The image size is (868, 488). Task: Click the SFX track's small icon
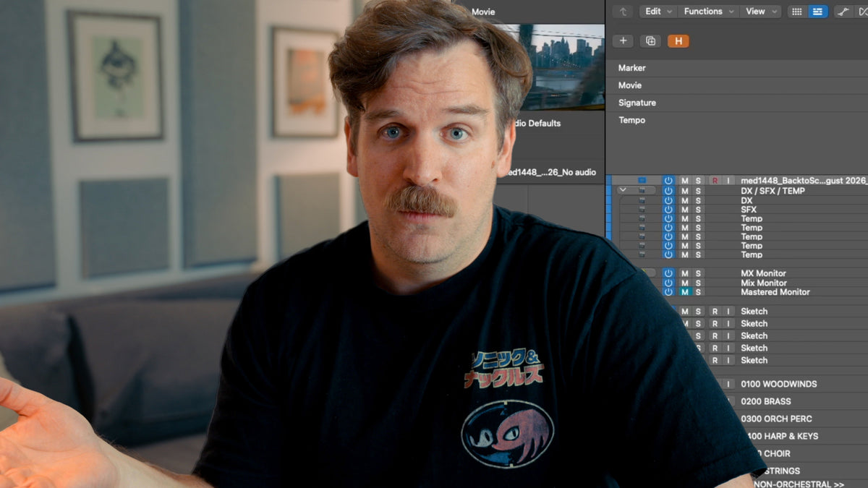click(x=642, y=210)
